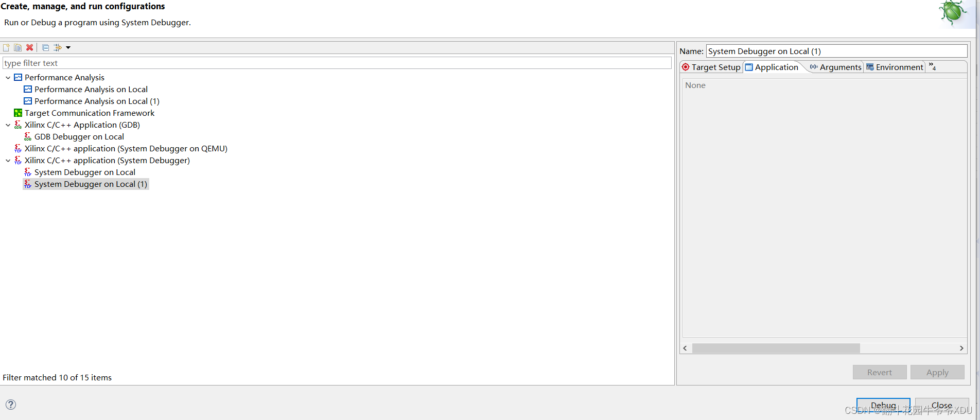This screenshot has width=980, height=420.
Task: Click the green bug debug icon
Action: click(953, 12)
